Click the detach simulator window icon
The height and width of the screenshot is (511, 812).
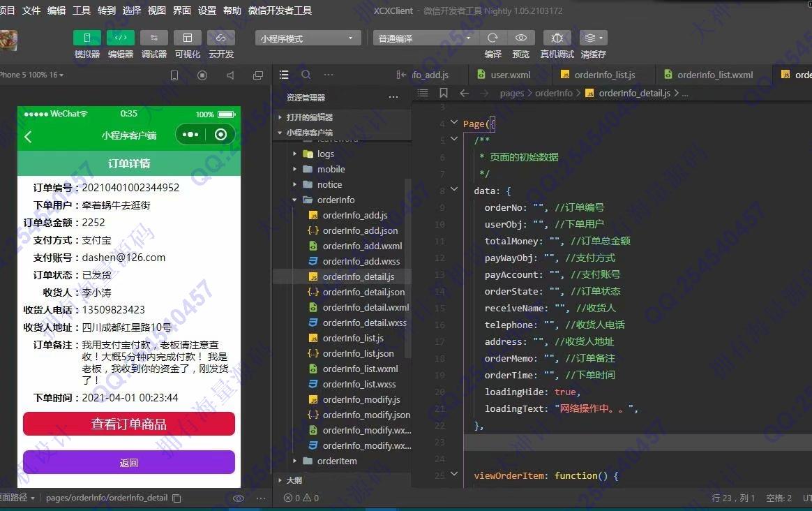click(x=258, y=75)
